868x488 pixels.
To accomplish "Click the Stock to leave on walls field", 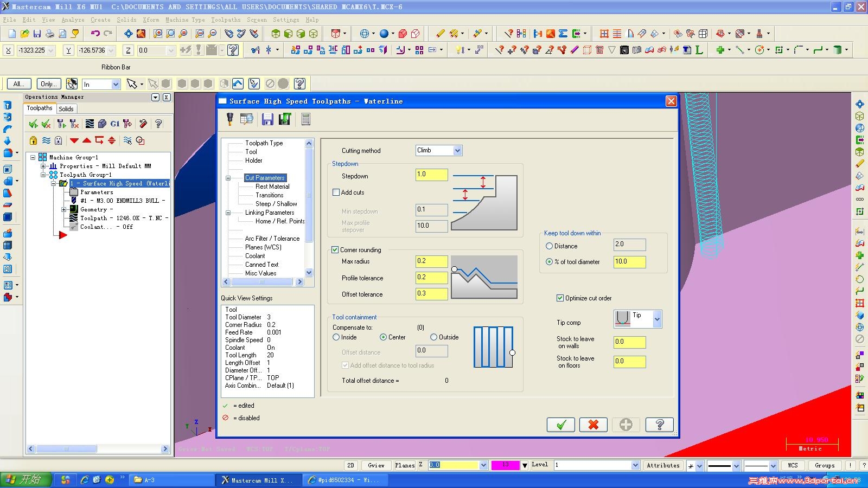I will click(629, 342).
